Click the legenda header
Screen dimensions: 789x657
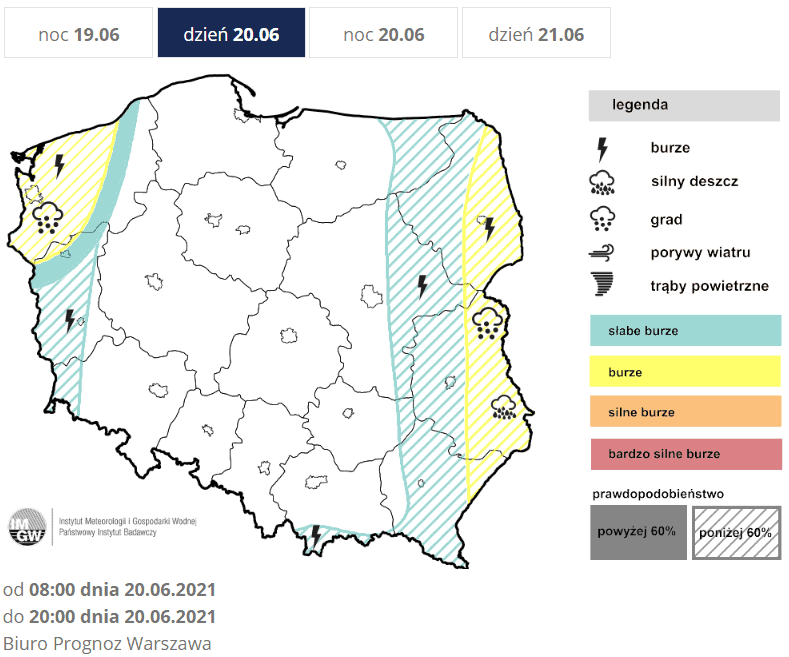(684, 105)
